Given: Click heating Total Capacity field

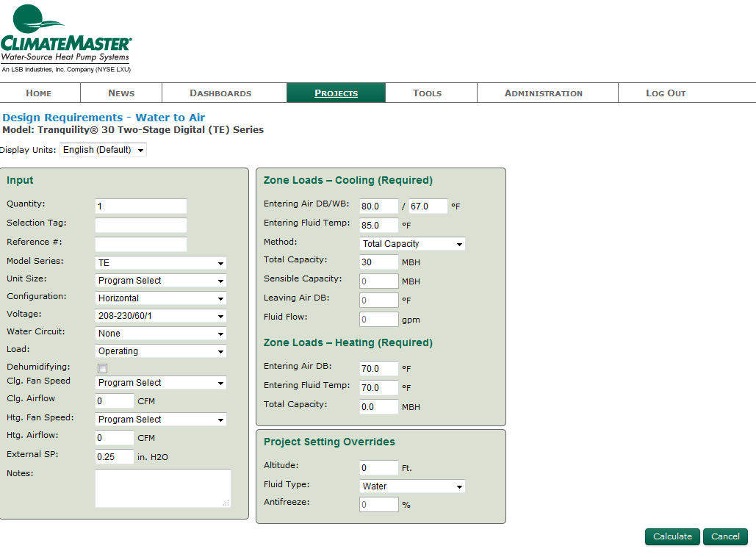Looking at the screenshot, I should click(379, 406).
